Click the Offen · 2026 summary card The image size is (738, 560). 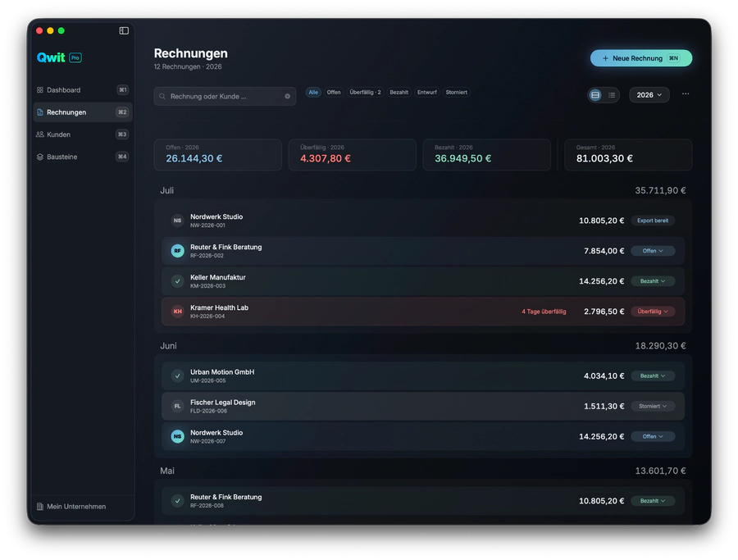[x=217, y=154]
